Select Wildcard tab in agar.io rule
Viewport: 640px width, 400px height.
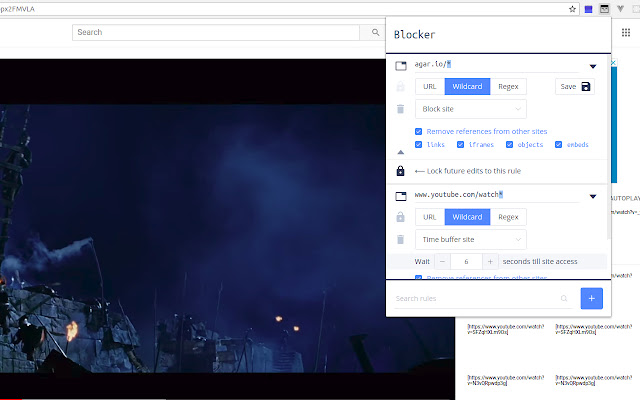click(x=467, y=87)
